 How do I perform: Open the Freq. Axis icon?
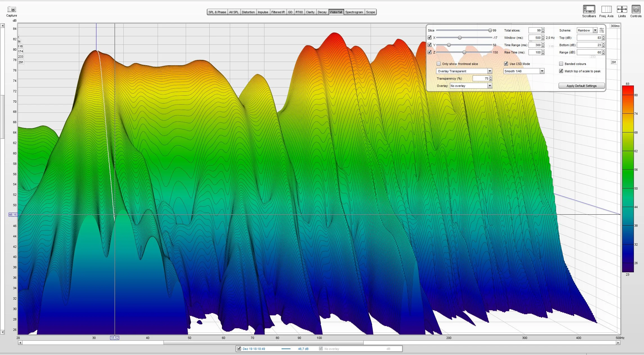click(606, 9)
